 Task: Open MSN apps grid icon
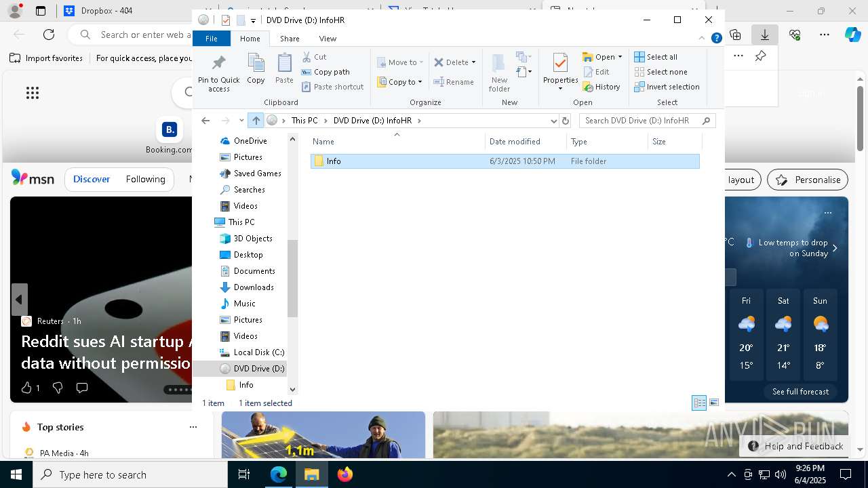point(33,93)
